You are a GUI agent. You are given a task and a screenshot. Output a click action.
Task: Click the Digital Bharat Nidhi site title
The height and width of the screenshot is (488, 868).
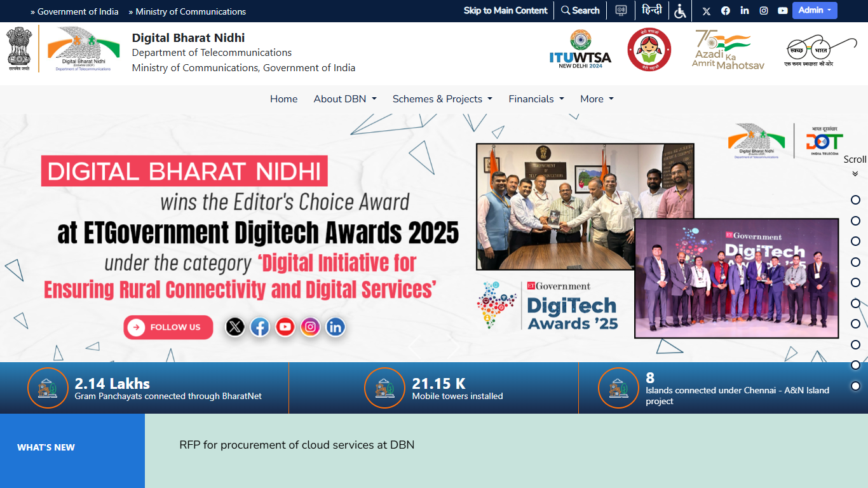188,37
